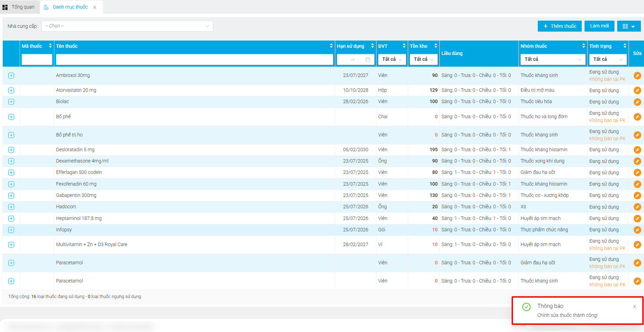Screen dimensions: 644x332
Task: Expand the Atorvastatin 20 mg row
Action: pyautogui.click(x=11, y=90)
